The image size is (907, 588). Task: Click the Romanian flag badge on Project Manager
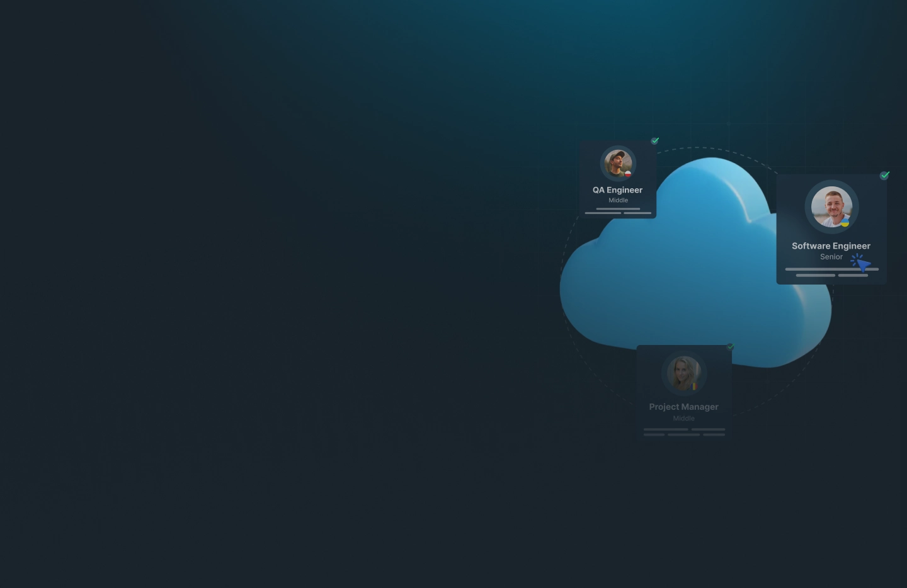[695, 386]
